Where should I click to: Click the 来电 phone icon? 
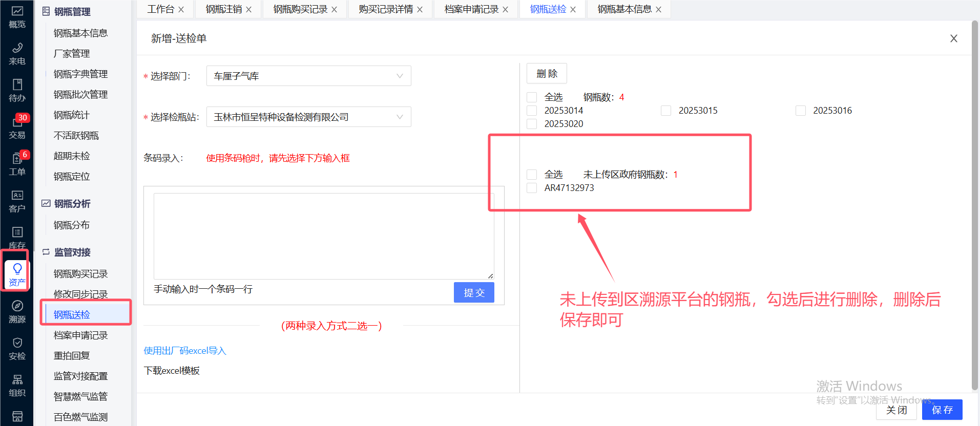(x=17, y=54)
